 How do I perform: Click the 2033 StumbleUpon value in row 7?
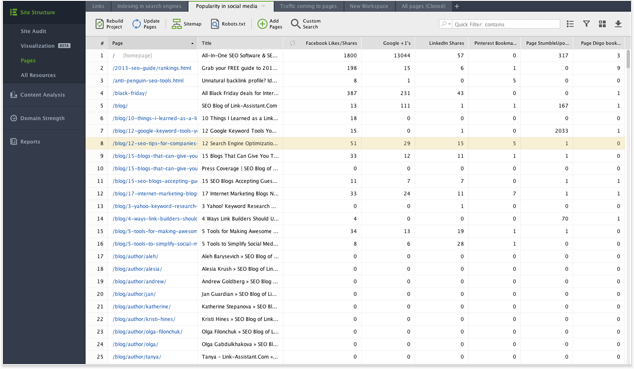pyautogui.click(x=561, y=131)
